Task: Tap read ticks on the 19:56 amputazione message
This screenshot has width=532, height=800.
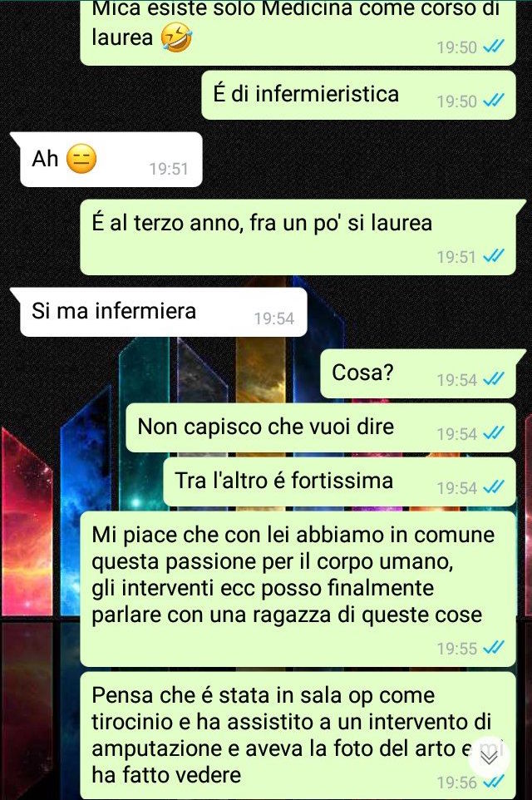Action: (493, 781)
